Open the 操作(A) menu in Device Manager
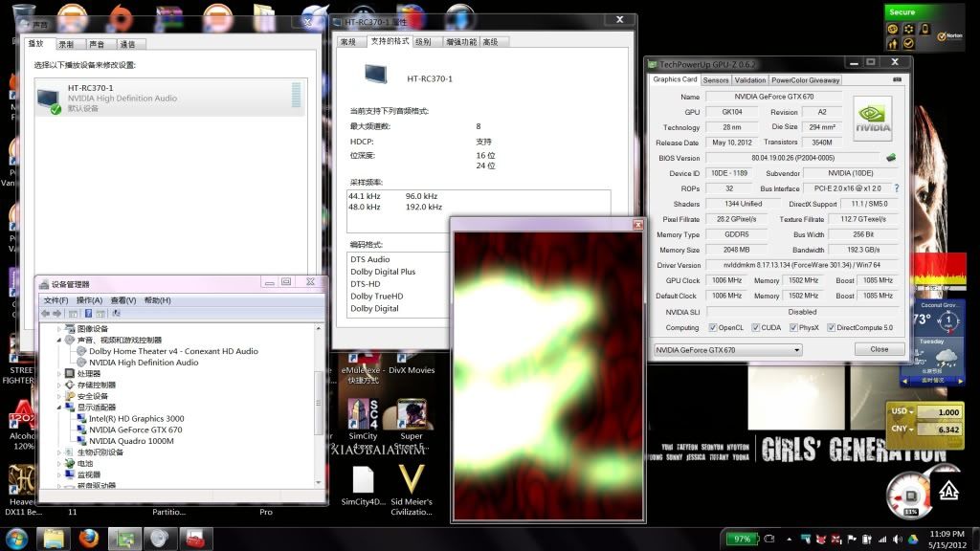 (89, 300)
